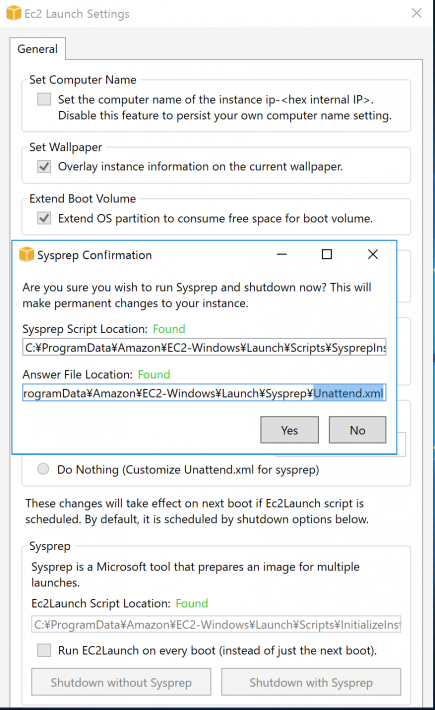Viewport: 435px width, 710px height.
Task: Minimize the Sysprep Confirmation dialog
Action: tap(282, 254)
